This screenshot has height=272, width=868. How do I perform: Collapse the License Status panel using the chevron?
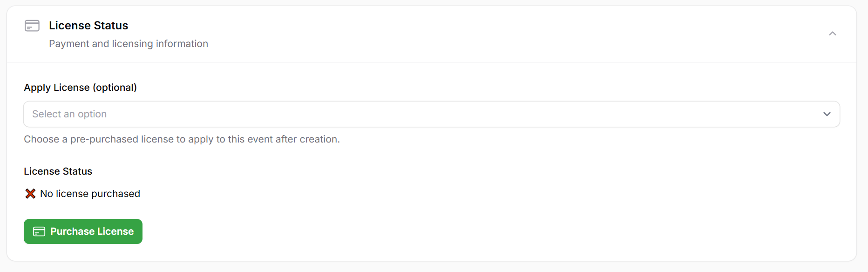(x=832, y=34)
